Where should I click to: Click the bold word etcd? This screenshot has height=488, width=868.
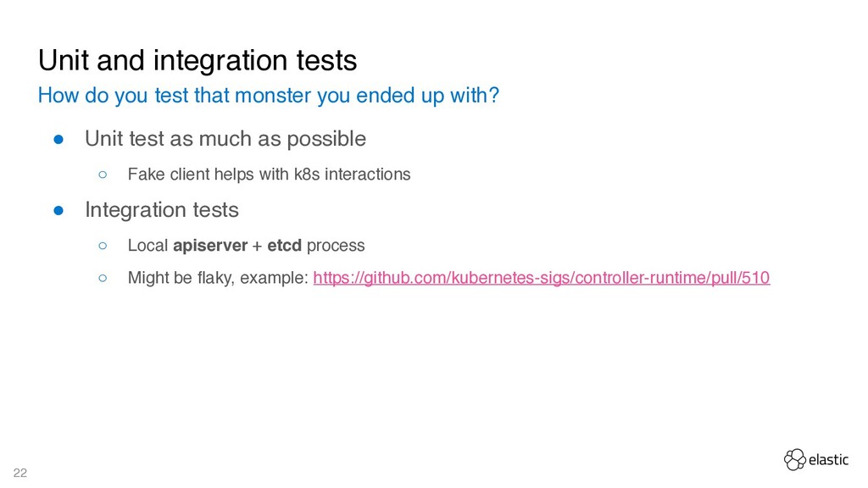[x=285, y=245]
